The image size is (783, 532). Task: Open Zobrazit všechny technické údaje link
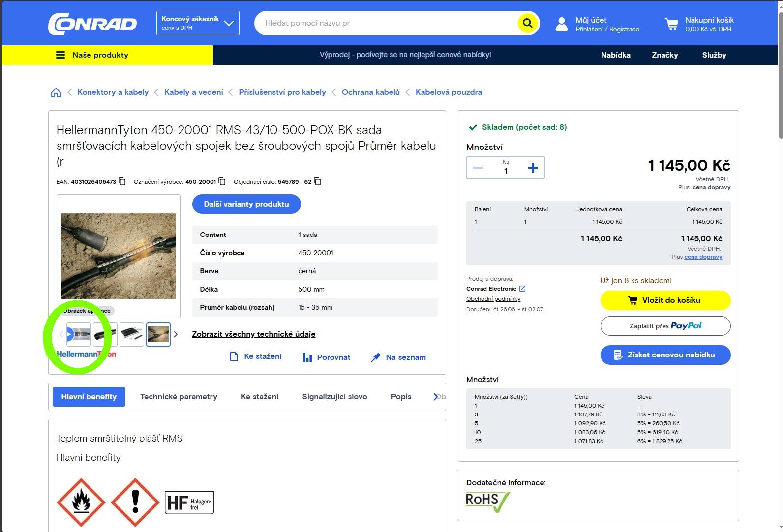pos(254,334)
